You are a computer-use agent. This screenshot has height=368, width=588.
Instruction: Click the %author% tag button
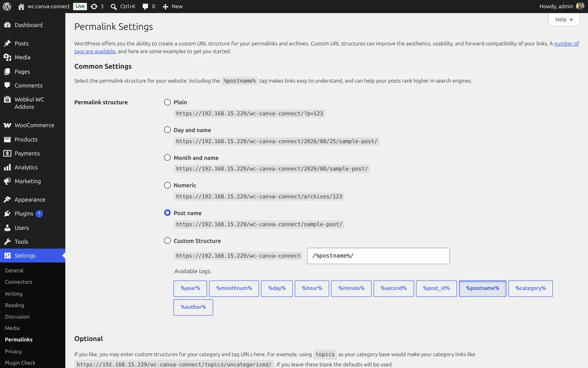click(x=193, y=307)
